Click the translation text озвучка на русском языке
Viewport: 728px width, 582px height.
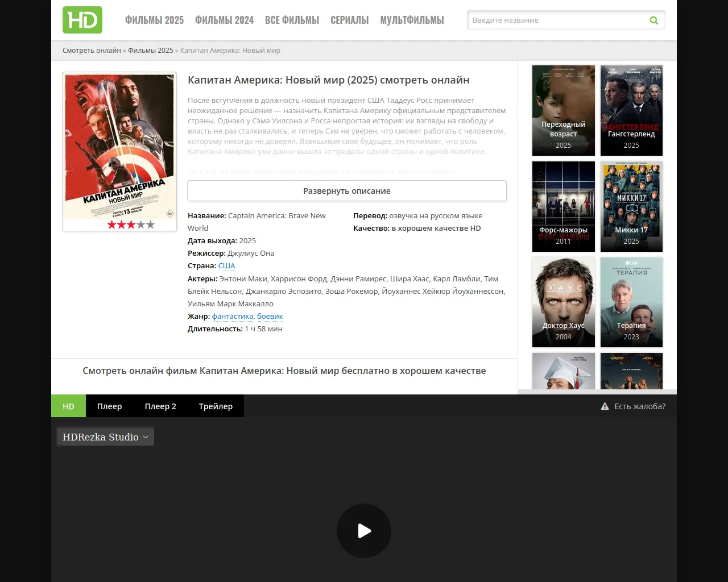point(436,215)
